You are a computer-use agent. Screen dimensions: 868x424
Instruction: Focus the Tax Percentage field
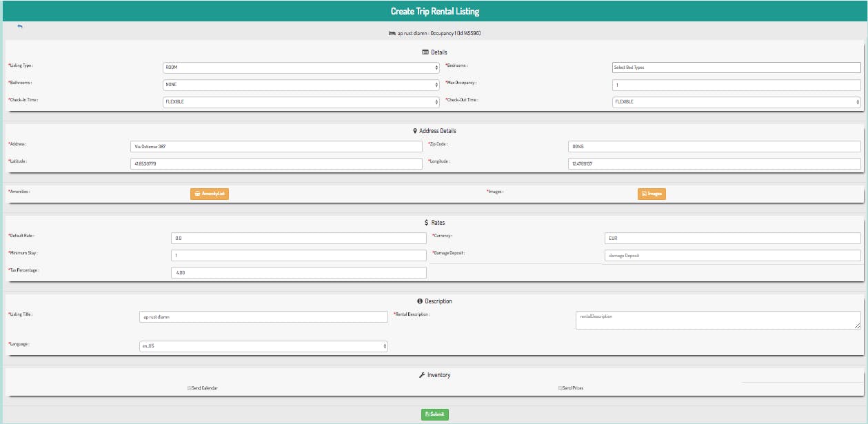299,272
